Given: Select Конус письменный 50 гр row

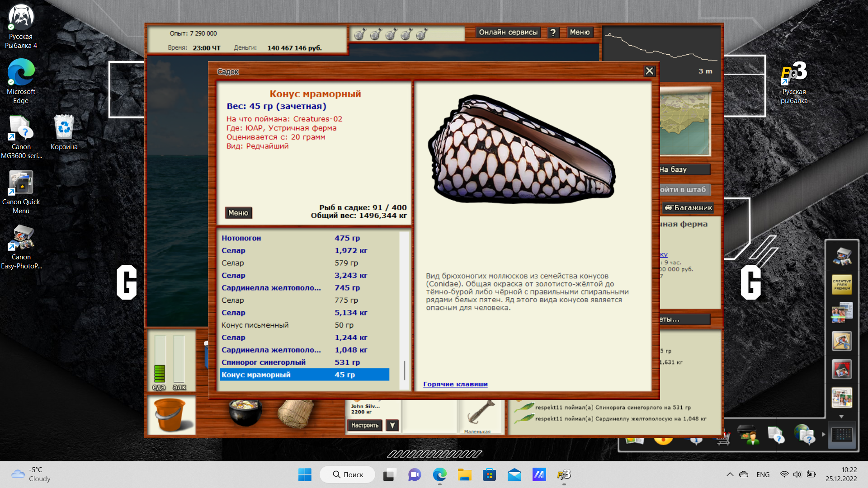Looking at the screenshot, I should coord(304,325).
